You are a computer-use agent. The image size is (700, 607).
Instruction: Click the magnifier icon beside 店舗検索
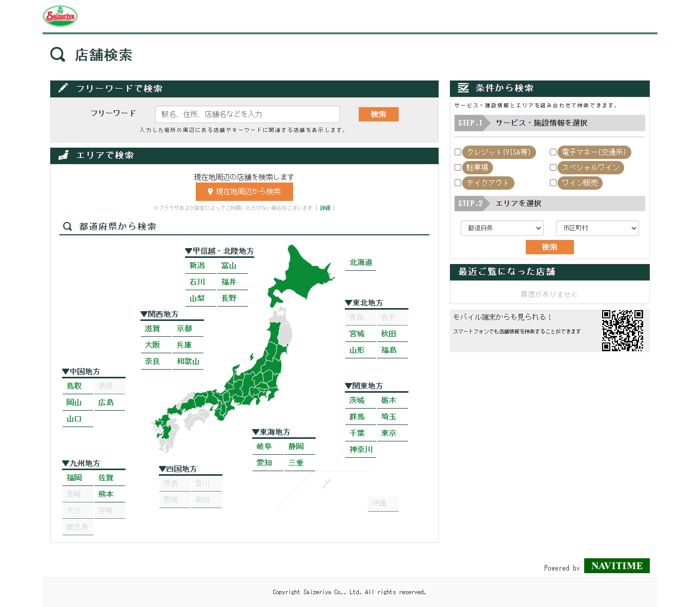(x=58, y=54)
